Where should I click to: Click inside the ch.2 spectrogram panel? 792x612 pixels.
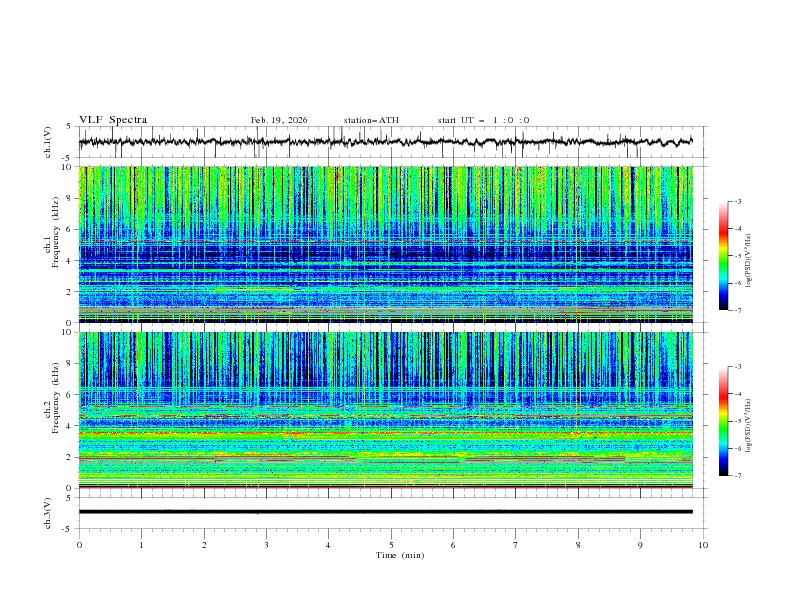(x=391, y=409)
